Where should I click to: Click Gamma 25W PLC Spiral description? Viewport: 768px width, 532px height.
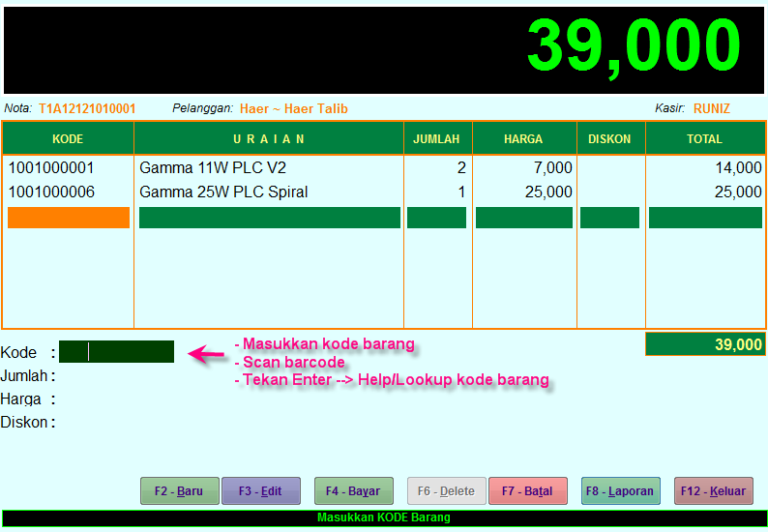(223, 192)
